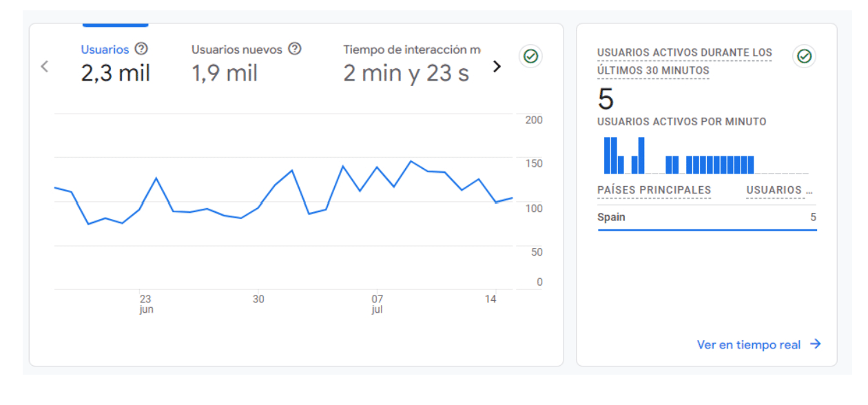This screenshot has width=868, height=405.
Task: Switch to the Tiempo de interacción metric tab
Action: point(411,50)
